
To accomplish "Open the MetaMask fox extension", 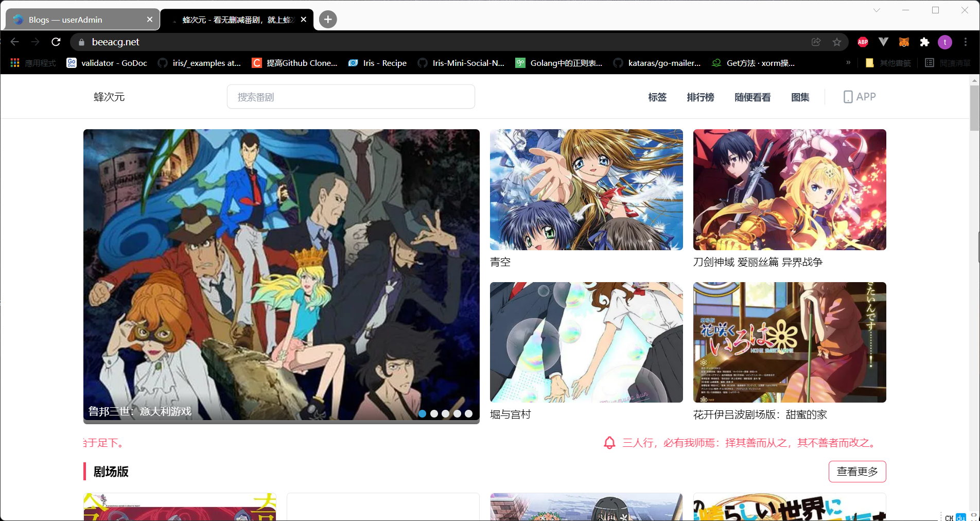I will pos(904,42).
